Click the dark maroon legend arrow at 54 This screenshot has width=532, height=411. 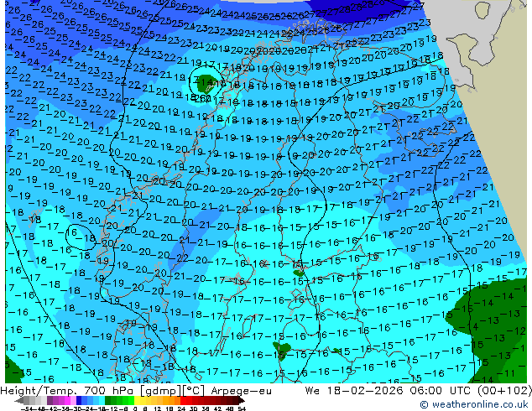242,400
